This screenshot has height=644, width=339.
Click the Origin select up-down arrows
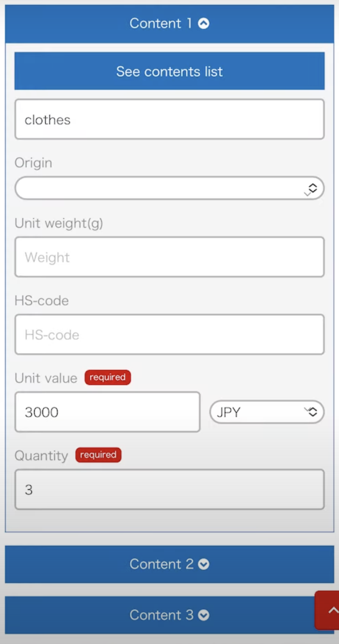(312, 188)
